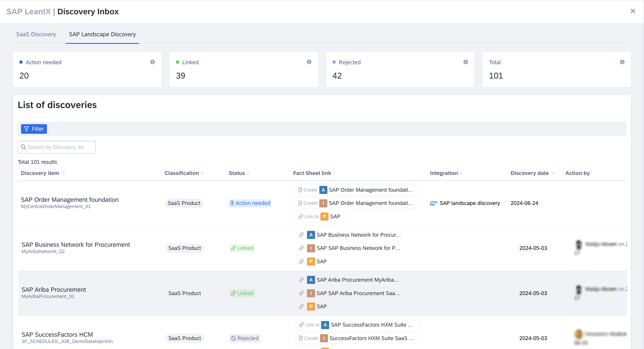The height and width of the screenshot is (349, 644).
Task: Click link icon beside SAP SAP Ariba Procurement Saa...
Action: [x=301, y=293]
